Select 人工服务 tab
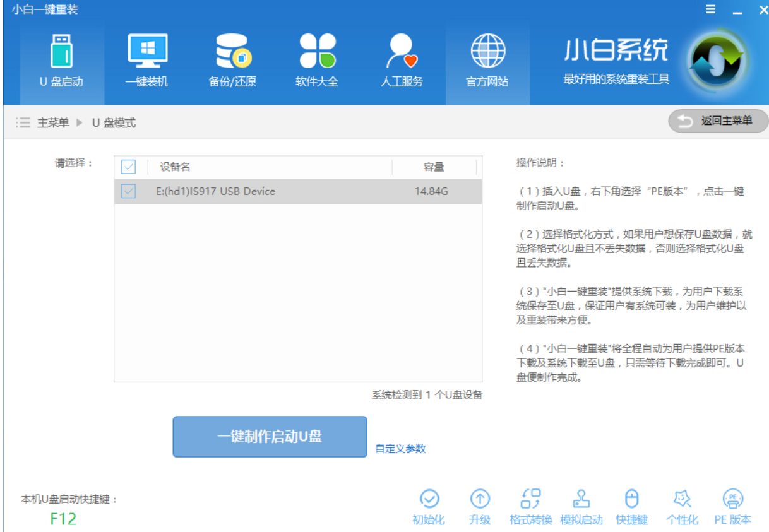 point(402,62)
